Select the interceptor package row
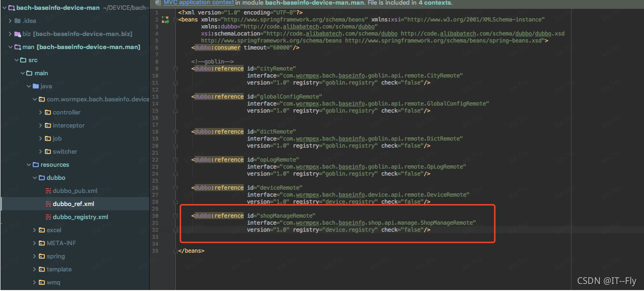Image resolution: width=644 pixels, height=291 pixels. 75,126
